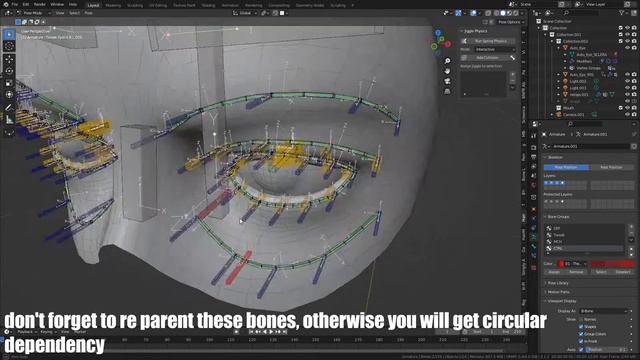Open the Render menu
640x360 pixels.
point(40,4)
